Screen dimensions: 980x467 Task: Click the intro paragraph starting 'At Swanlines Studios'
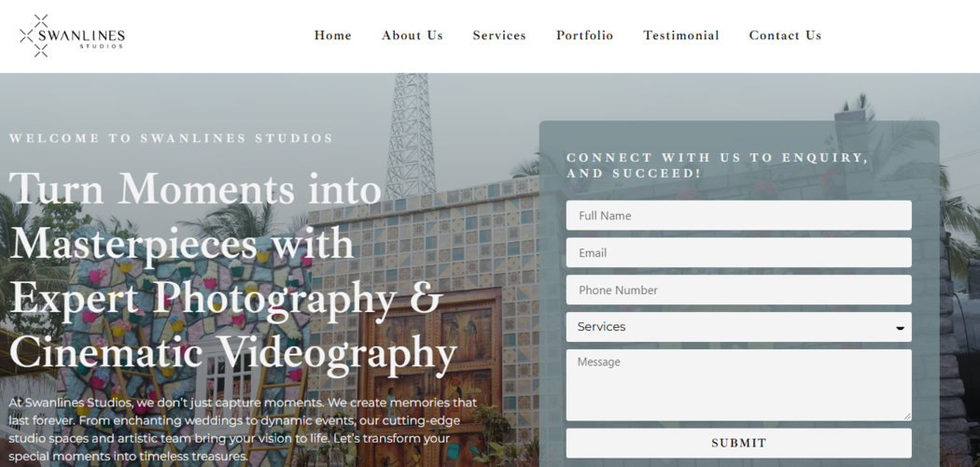pos(243,430)
